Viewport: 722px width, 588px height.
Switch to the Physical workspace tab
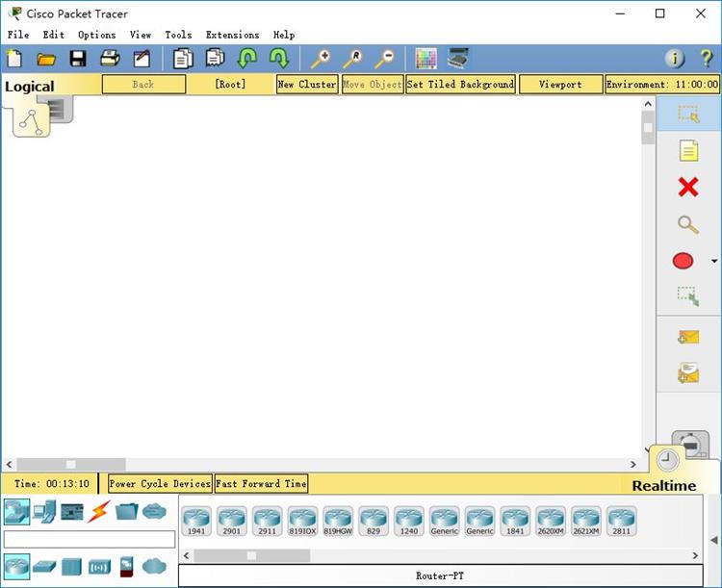point(61,109)
